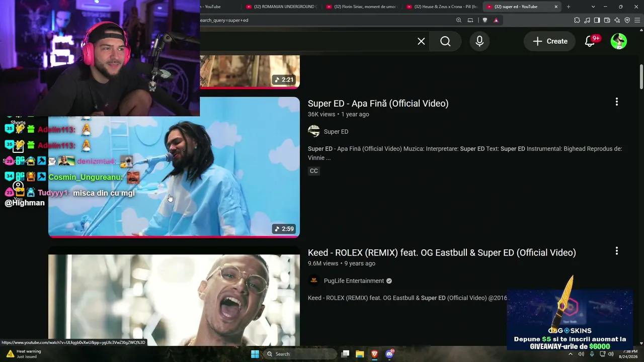Image resolution: width=644 pixels, height=362 pixels.
Task: Clear the YouTube search box with the X
Action: coord(421,41)
